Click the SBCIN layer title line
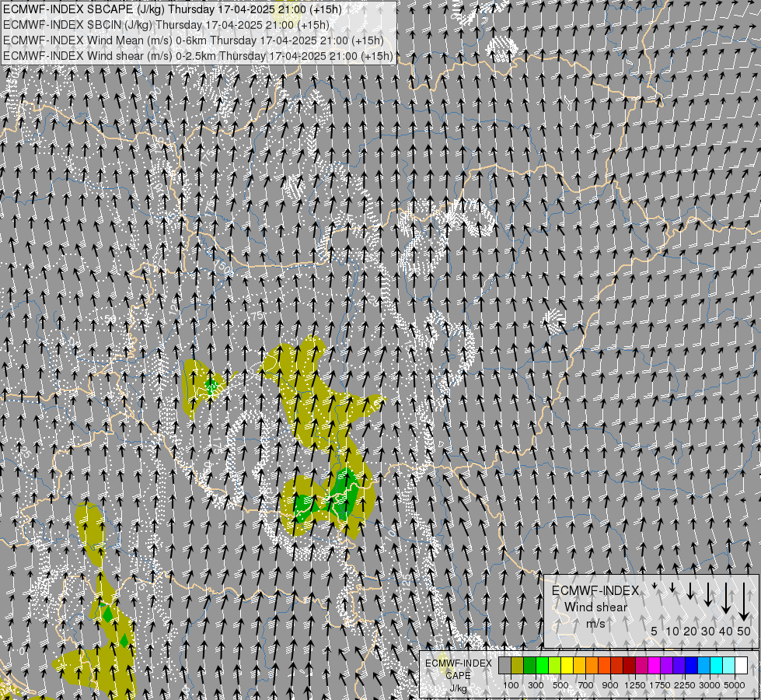The image size is (761, 700). tap(166, 25)
